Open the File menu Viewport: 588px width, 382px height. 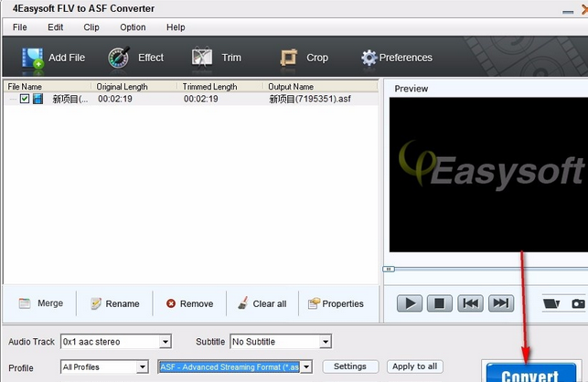coord(19,27)
